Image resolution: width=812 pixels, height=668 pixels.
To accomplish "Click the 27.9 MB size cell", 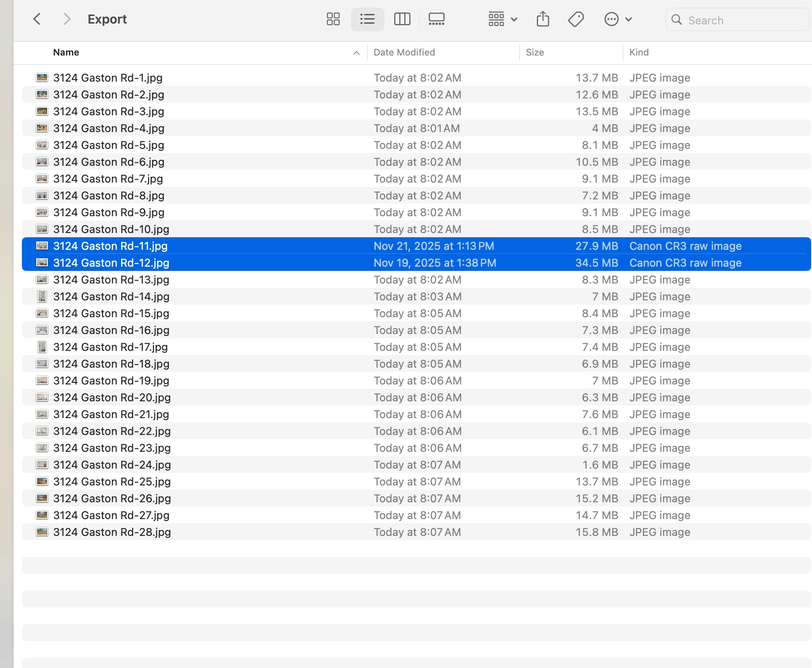I will (x=597, y=246).
